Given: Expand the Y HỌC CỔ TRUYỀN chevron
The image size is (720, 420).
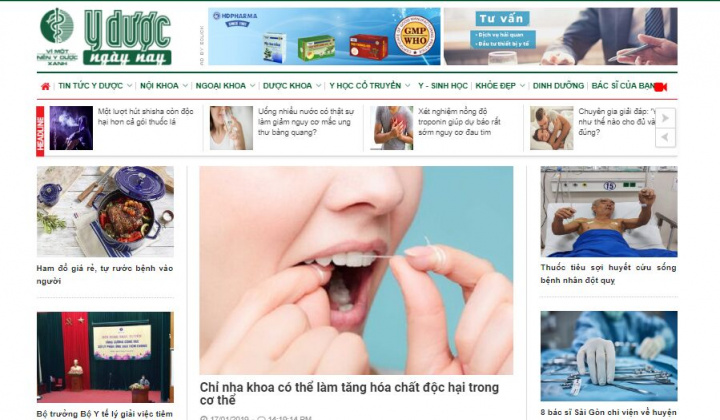Looking at the screenshot, I should [x=407, y=86].
